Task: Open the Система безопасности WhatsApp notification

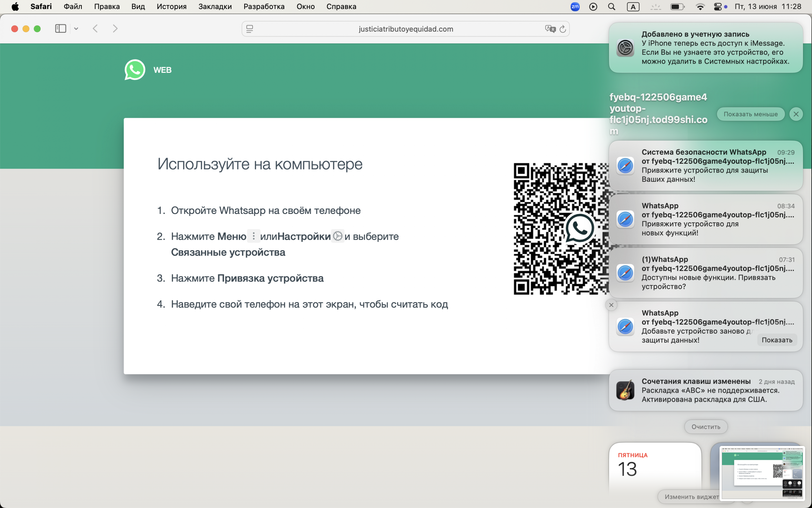Action: pyautogui.click(x=706, y=166)
